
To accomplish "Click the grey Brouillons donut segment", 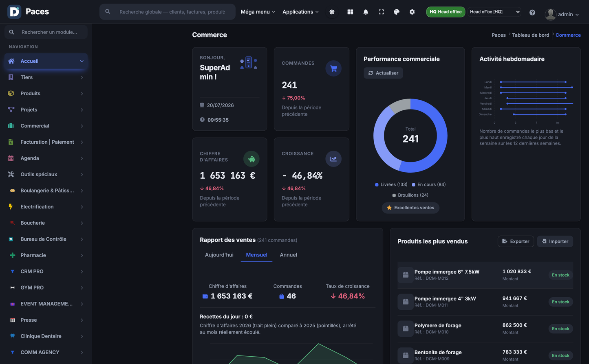I will (x=400, y=105).
